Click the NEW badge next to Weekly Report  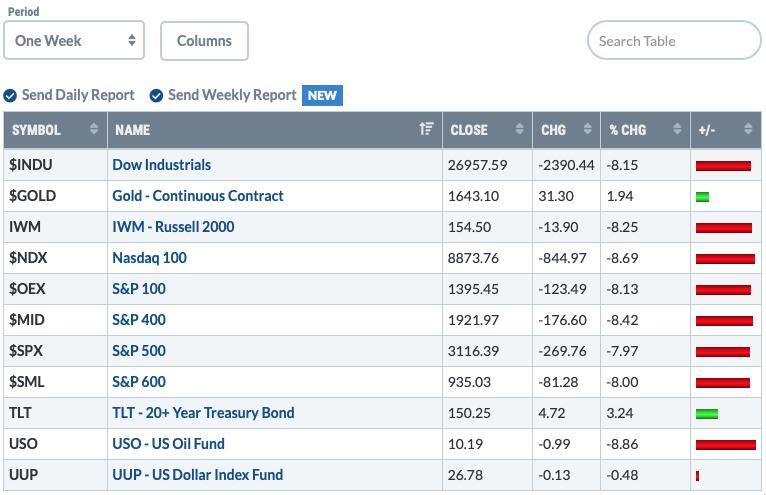(x=322, y=95)
